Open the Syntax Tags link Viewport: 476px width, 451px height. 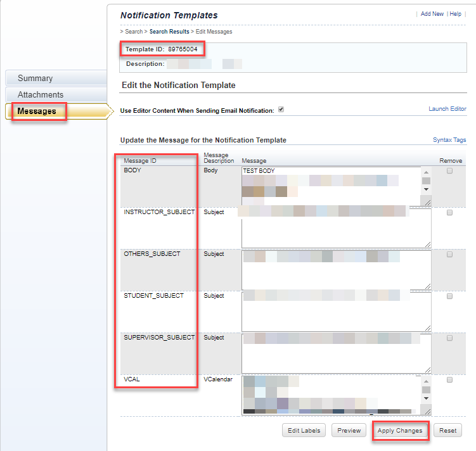coord(449,140)
